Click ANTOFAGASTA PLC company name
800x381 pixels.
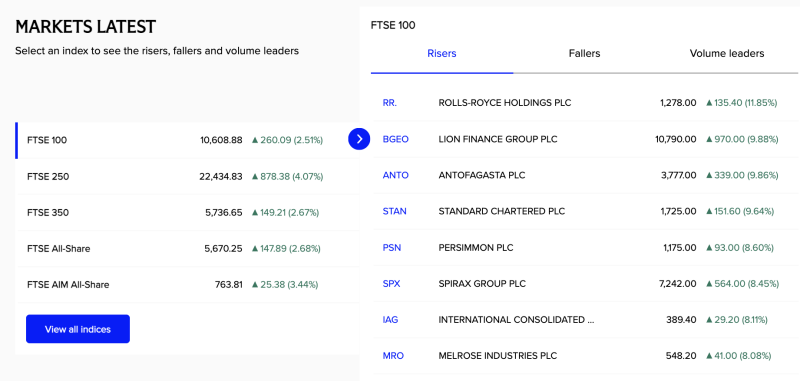[x=482, y=175]
